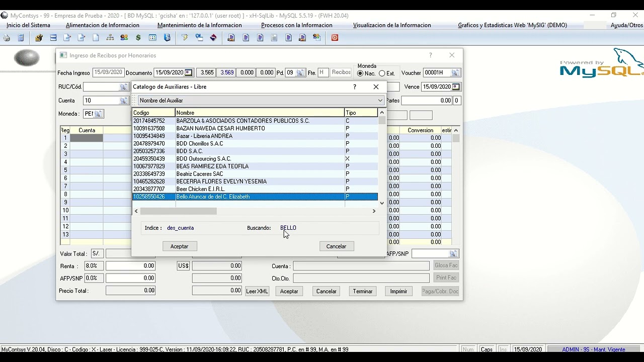Click help question mark in Ingreso de Recibos window

tap(430, 55)
